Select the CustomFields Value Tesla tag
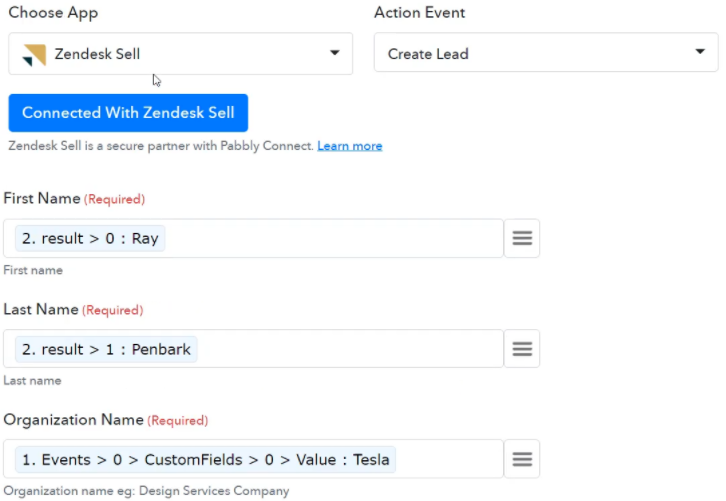 [x=206, y=459]
